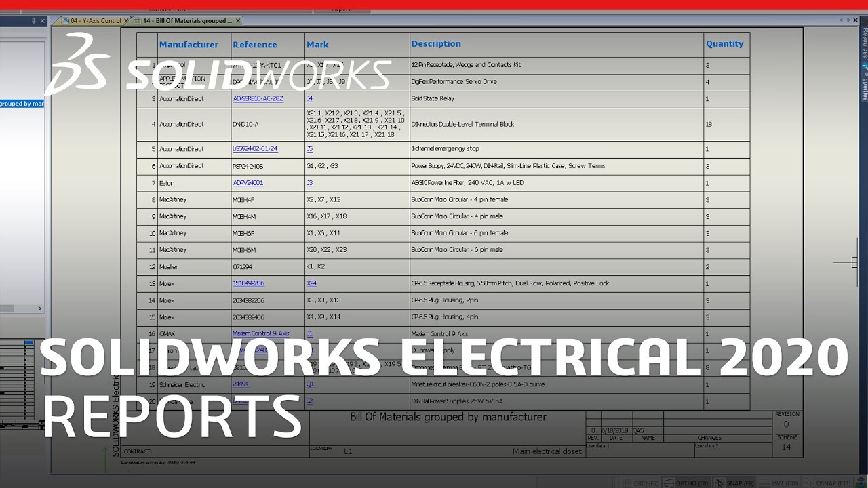Toggle ORTHO (F8) mode
Image resolution: width=868 pixels, height=488 pixels.
tap(685, 483)
